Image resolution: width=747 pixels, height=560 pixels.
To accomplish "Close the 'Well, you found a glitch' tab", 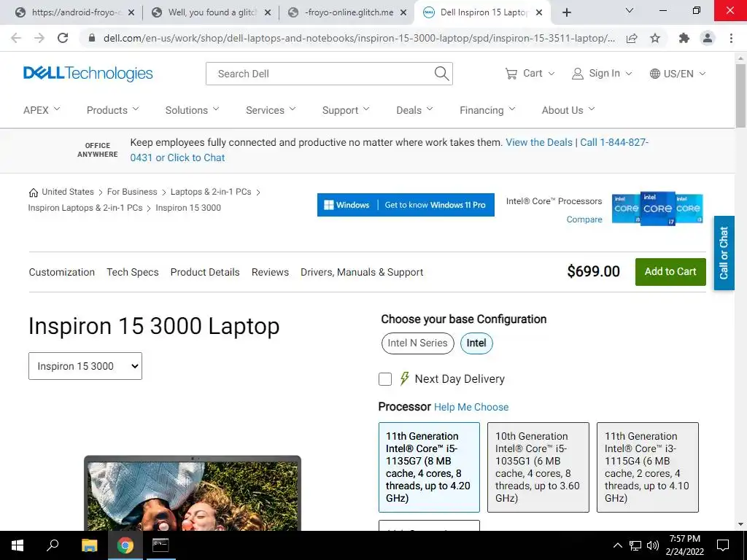I will (268, 12).
